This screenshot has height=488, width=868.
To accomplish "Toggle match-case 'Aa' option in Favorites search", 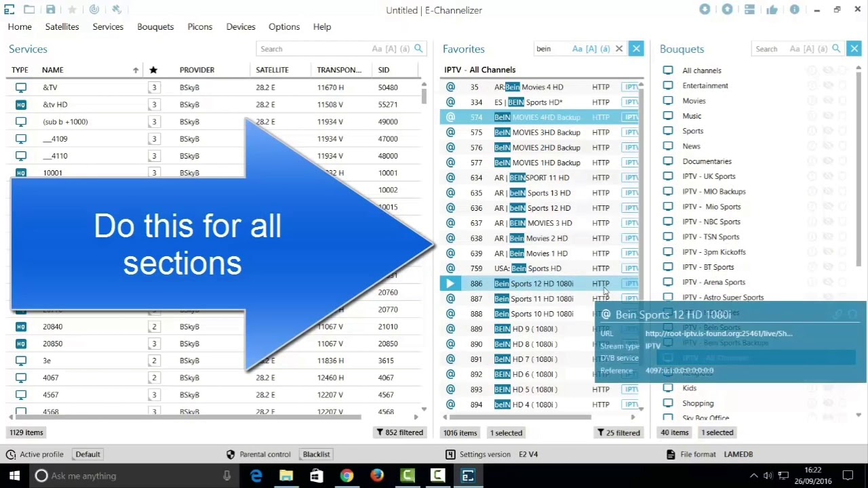I will pos(576,49).
